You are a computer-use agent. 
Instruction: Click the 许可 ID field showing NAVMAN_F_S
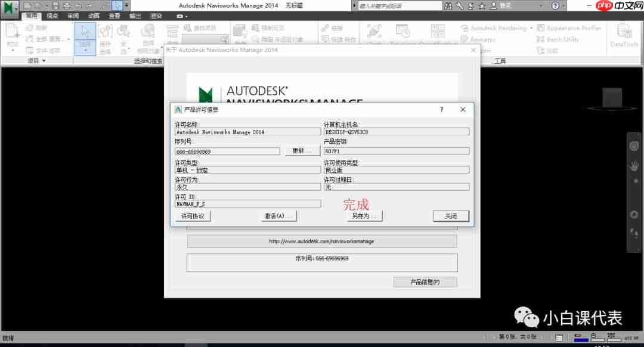click(247, 204)
